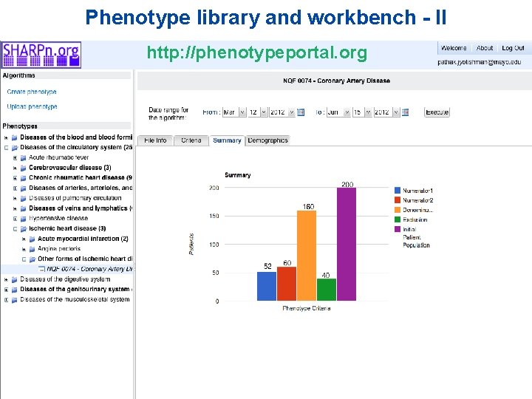The height and width of the screenshot is (399, 532).
Task: Switch to the Criteria tab
Action: [191, 140]
